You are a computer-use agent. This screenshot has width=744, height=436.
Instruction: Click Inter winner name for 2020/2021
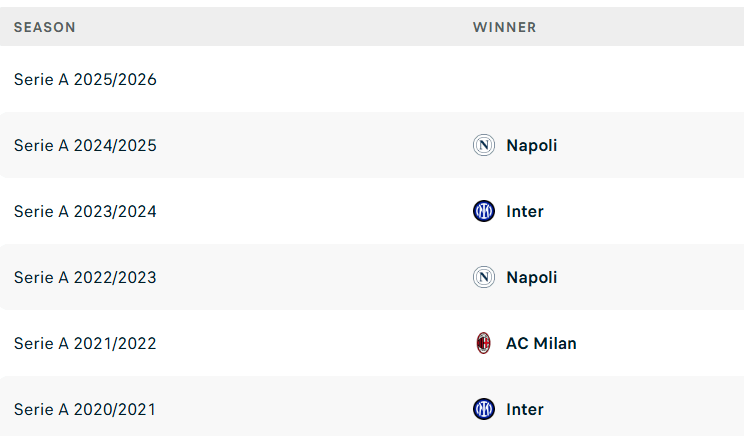pyautogui.click(x=524, y=409)
